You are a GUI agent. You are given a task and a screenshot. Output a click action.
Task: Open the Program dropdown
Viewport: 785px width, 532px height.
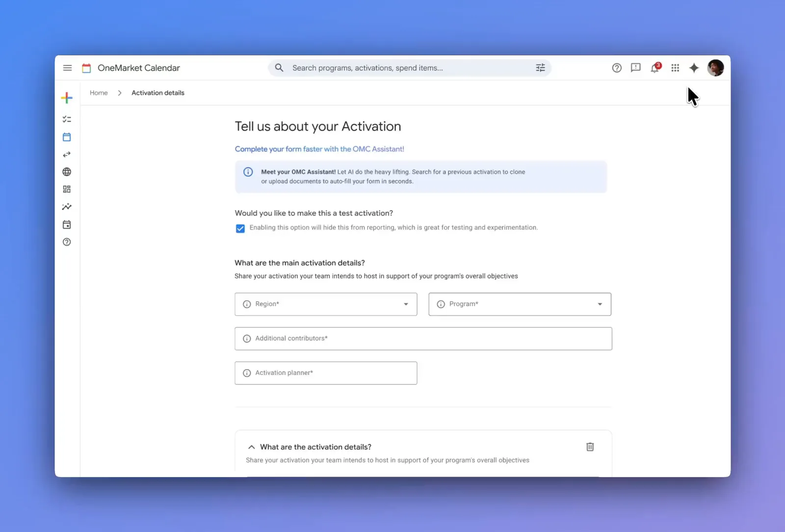coord(520,304)
